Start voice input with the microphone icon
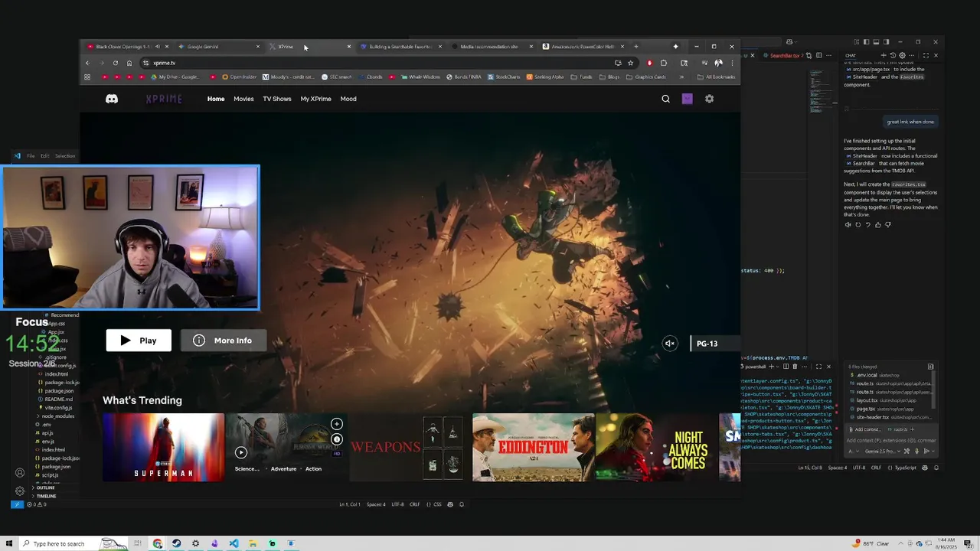980x551 pixels. point(916,451)
